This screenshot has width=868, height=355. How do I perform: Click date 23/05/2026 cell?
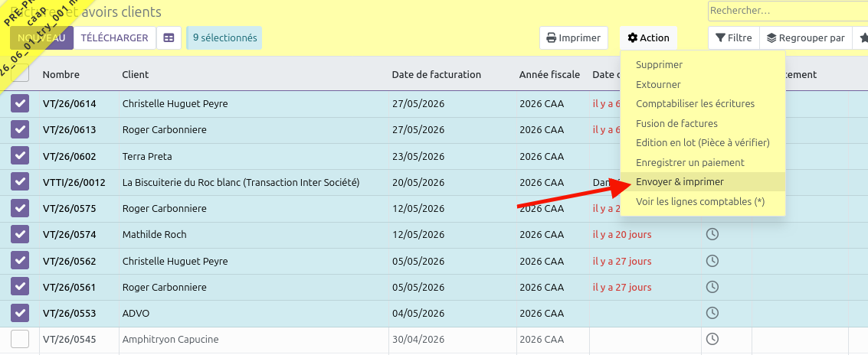coord(418,157)
